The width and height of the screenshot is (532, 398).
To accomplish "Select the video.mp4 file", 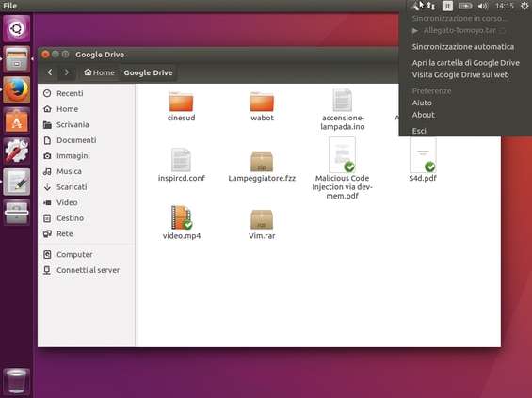I will pyautogui.click(x=181, y=222).
